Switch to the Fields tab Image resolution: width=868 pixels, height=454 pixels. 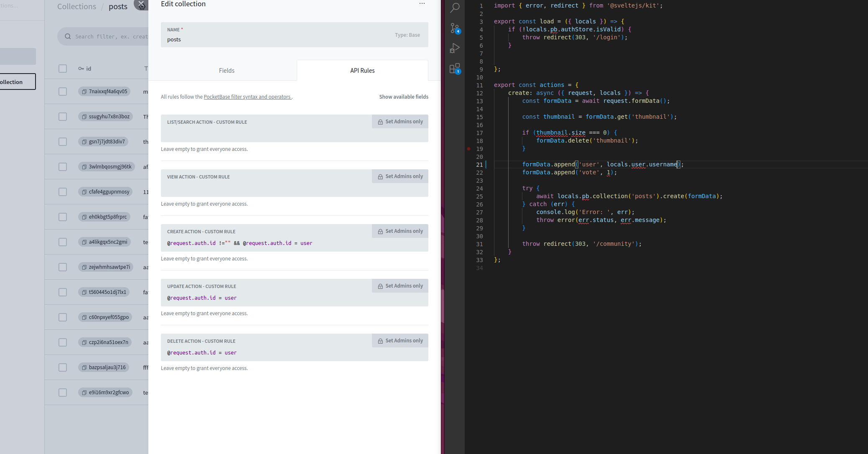227,70
